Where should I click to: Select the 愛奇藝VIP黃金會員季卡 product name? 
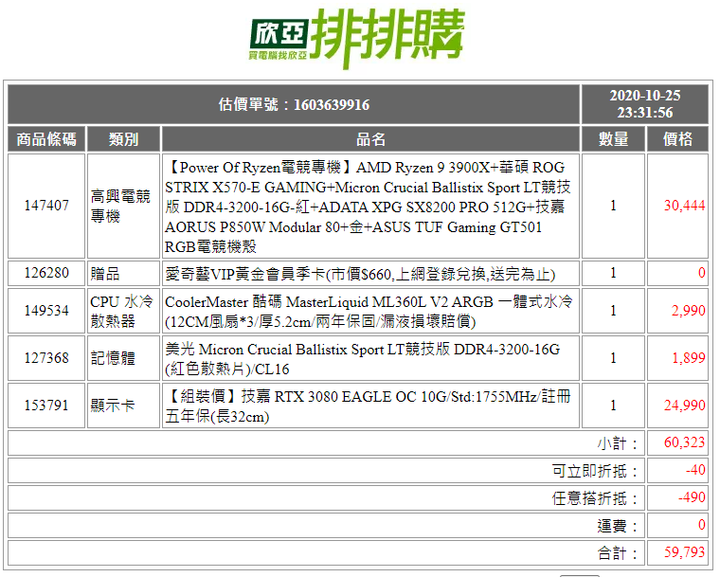pyautogui.click(x=360, y=274)
